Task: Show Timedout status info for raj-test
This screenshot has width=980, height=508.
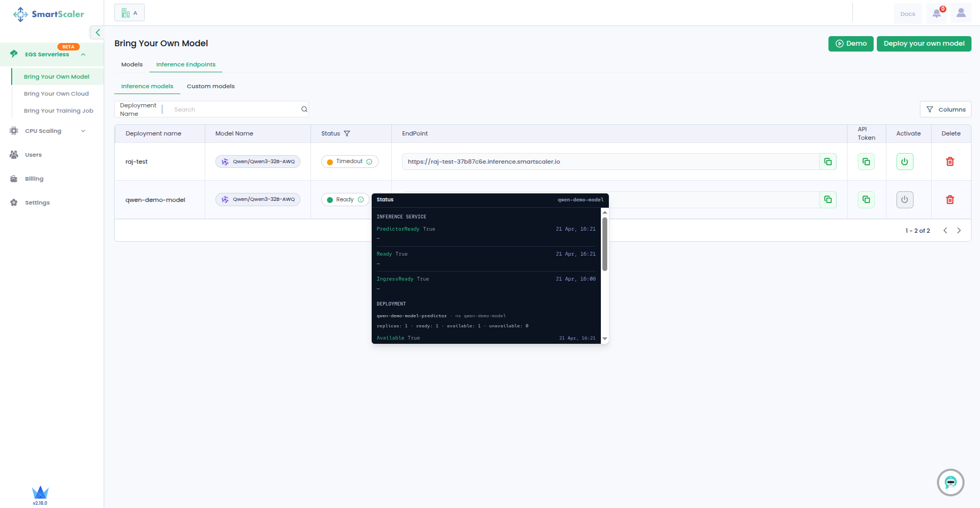Action: pyautogui.click(x=369, y=162)
